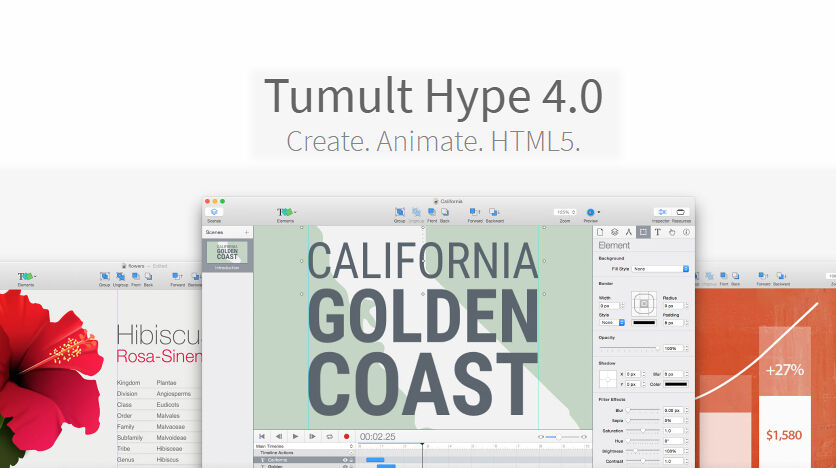Open the Elements menu in California window
The width and height of the screenshot is (836, 468).
tap(286, 212)
